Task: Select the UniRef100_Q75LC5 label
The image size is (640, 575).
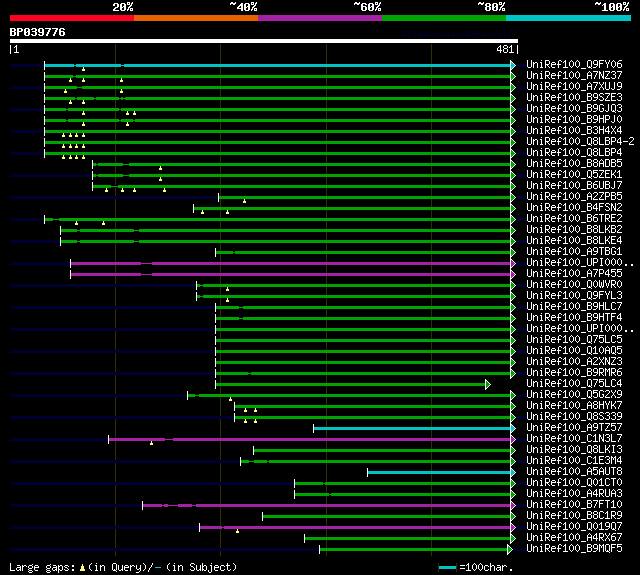Action: pyautogui.click(x=574, y=340)
